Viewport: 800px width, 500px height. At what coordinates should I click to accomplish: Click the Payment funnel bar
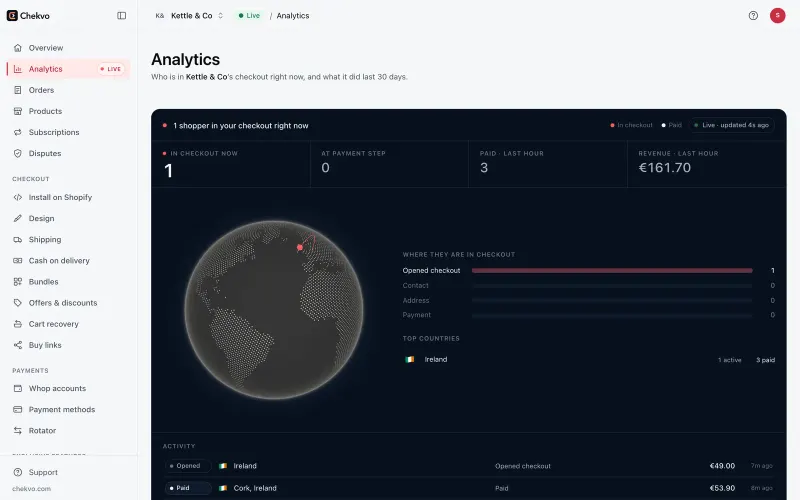pos(612,315)
